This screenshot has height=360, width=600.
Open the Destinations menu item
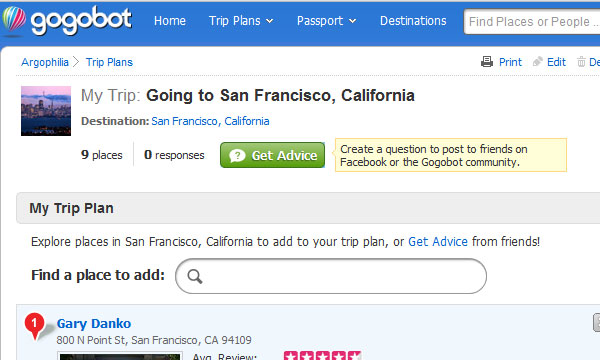413,21
